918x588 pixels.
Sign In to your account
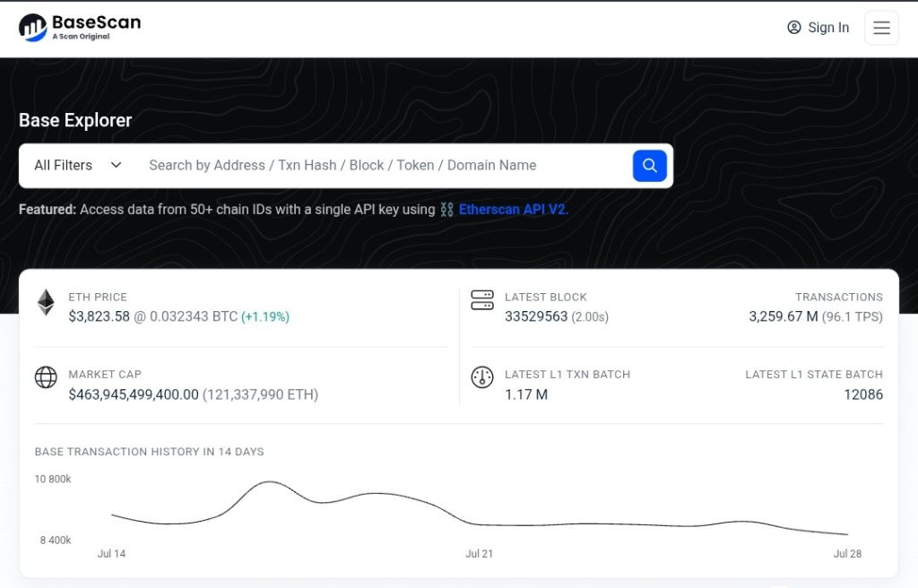tap(827, 28)
